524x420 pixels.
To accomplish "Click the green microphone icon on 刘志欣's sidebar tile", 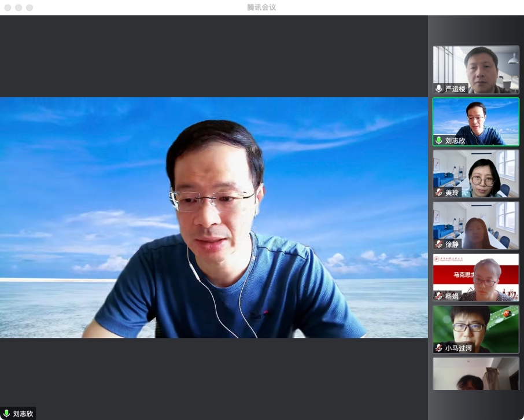I will click(x=439, y=141).
